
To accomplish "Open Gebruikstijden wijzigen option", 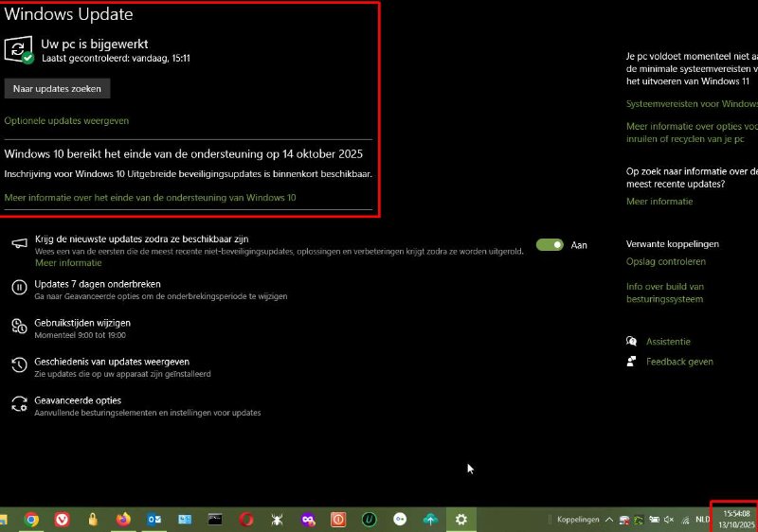I will [82, 323].
